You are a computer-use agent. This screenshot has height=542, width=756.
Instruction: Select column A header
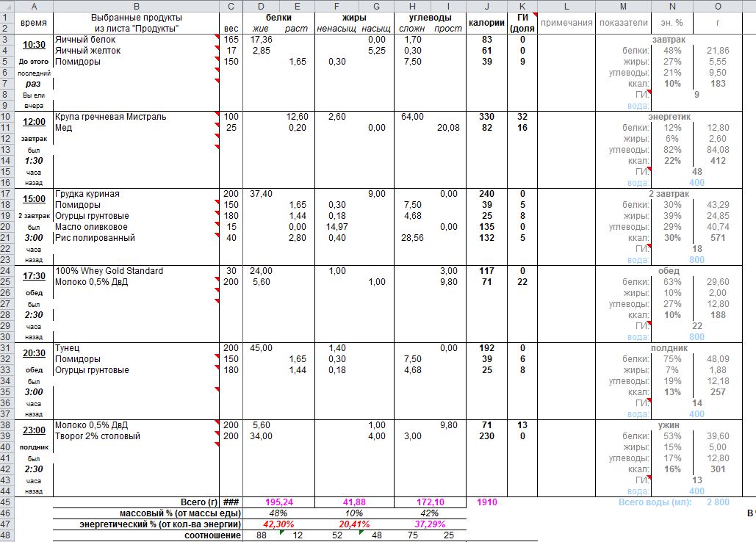pyautogui.click(x=34, y=7)
